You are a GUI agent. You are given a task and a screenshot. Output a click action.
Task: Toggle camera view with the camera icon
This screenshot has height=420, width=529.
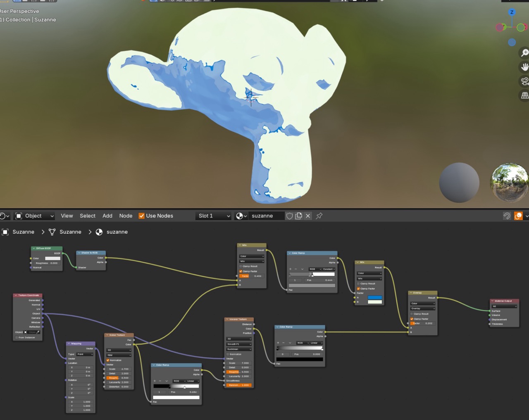(524, 81)
